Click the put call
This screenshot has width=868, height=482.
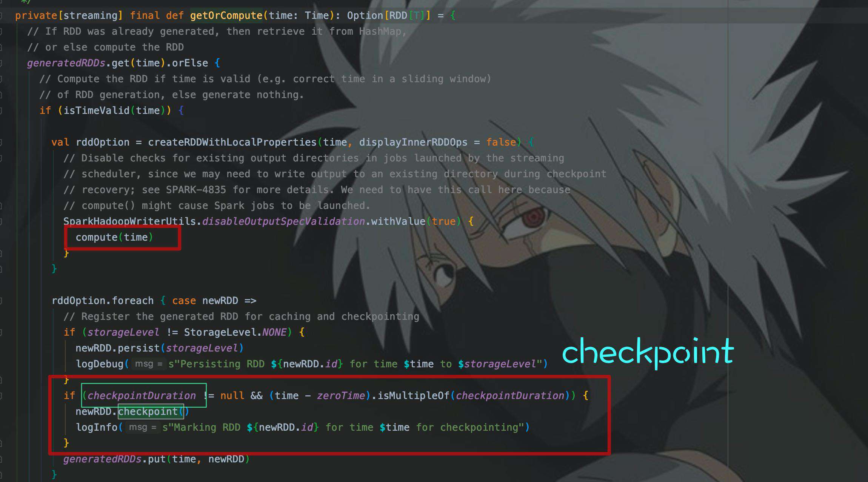click(x=157, y=459)
